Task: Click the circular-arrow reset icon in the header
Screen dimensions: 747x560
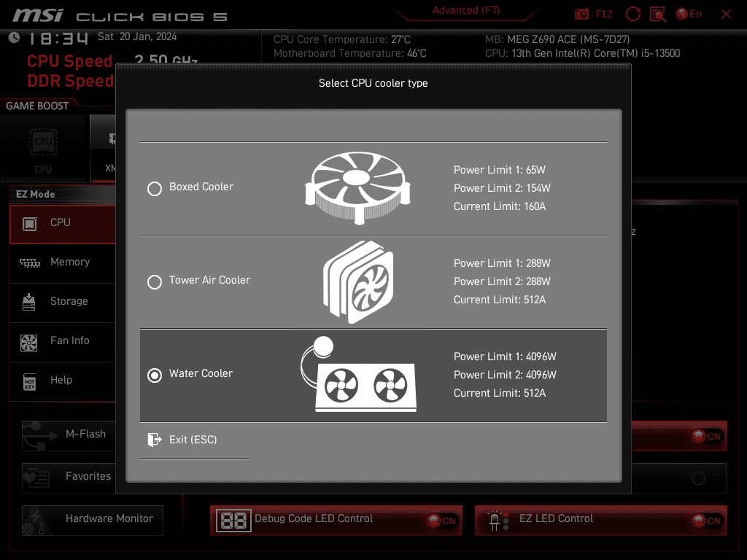Action: (632, 15)
